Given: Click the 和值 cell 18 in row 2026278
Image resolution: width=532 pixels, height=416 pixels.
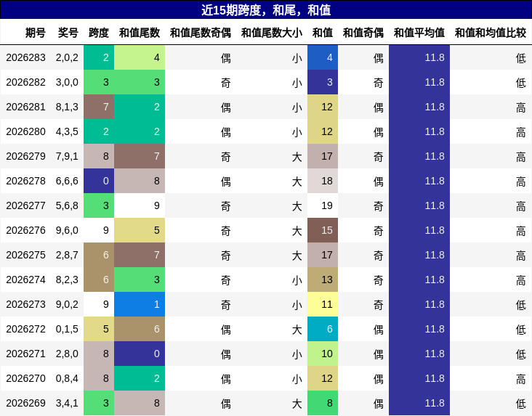Looking at the screenshot, I should coord(323,181).
